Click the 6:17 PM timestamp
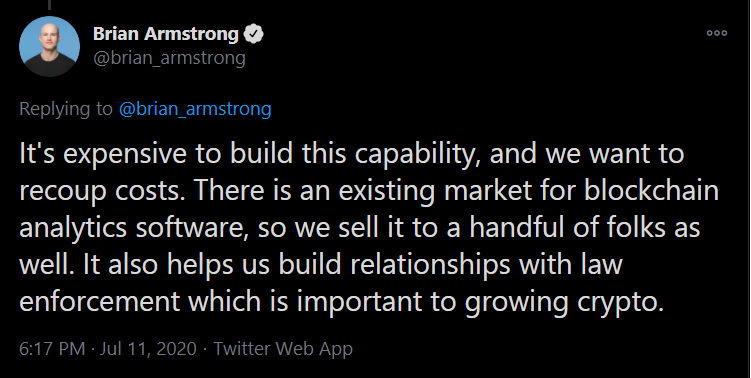 (x=52, y=348)
